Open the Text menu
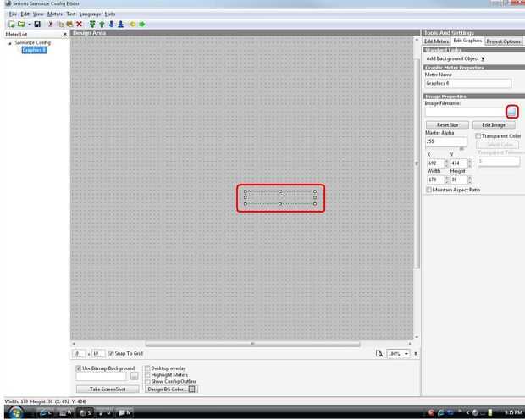 pyautogui.click(x=71, y=14)
